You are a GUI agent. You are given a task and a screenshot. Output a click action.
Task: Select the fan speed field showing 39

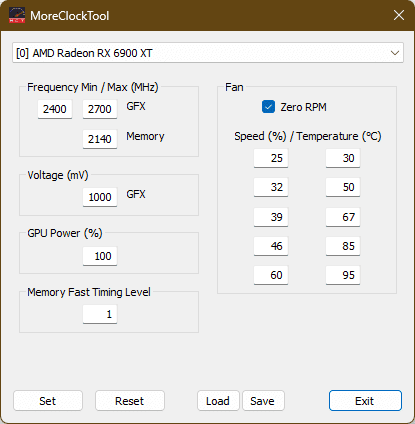click(271, 217)
